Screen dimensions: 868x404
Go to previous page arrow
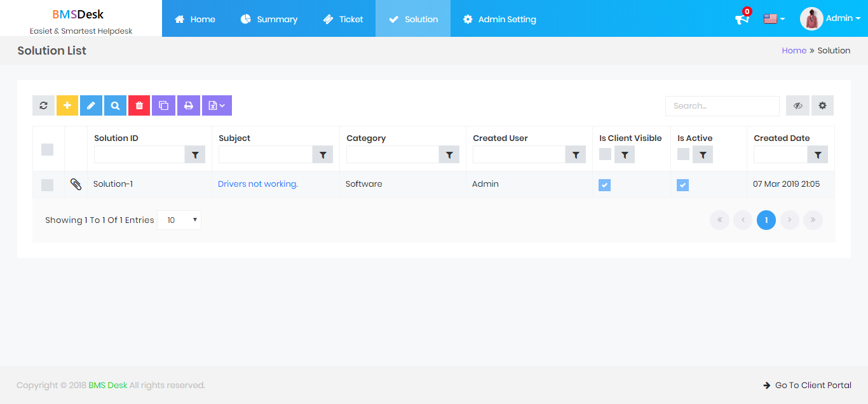tap(743, 220)
